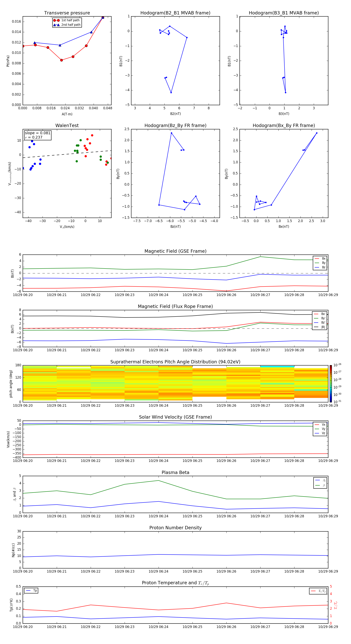Image resolution: width=351 pixels, height=644 pixels.
Task: Click the 'Hodogram(Bx_By FR frame)' title
Action: point(284,125)
